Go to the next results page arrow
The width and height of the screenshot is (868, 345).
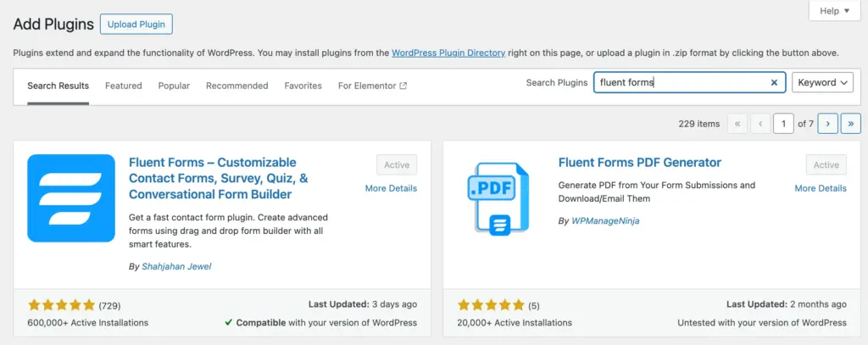point(827,124)
